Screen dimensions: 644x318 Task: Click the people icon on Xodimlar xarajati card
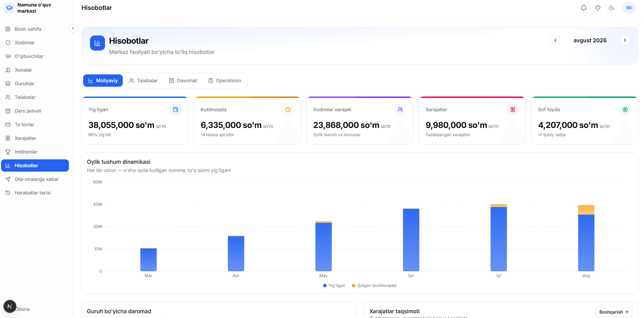click(400, 110)
